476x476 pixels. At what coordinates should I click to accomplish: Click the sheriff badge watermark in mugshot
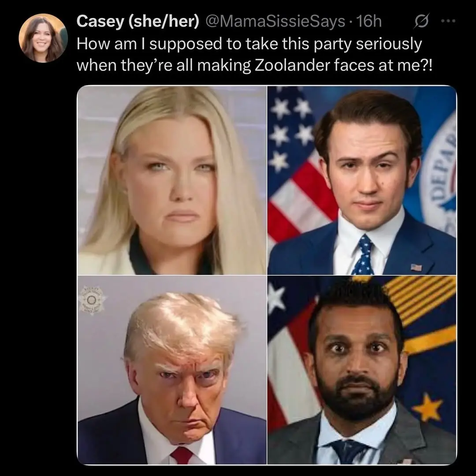point(91,300)
